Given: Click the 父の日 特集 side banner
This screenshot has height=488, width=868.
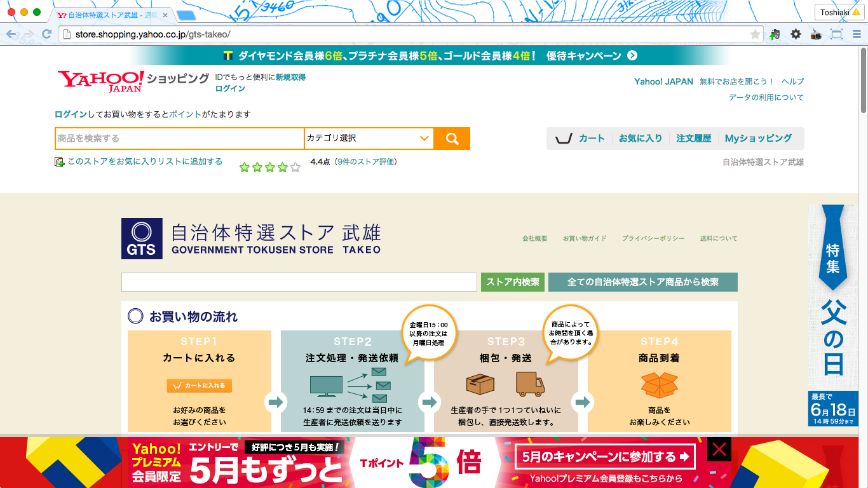Looking at the screenshot, I should (833, 315).
